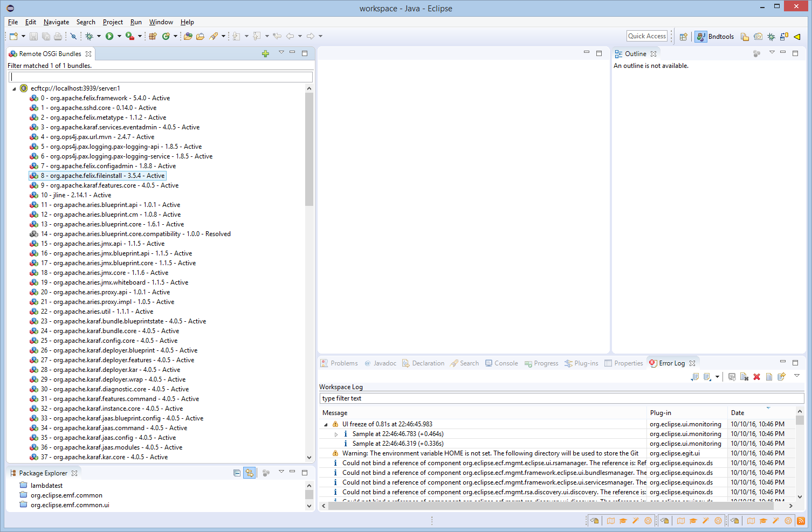Click the bundle list vertical scrollbar thumb

pyautogui.click(x=309, y=149)
